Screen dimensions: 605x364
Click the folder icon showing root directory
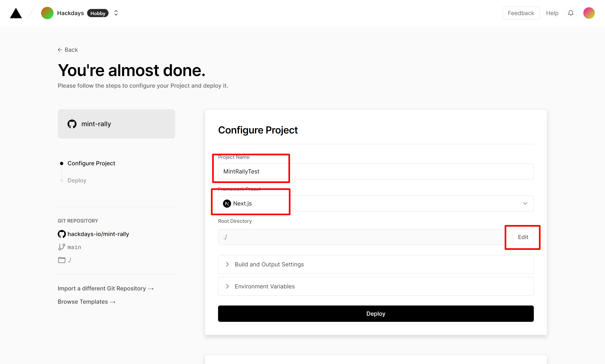pyautogui.click(x=61, y=259)
